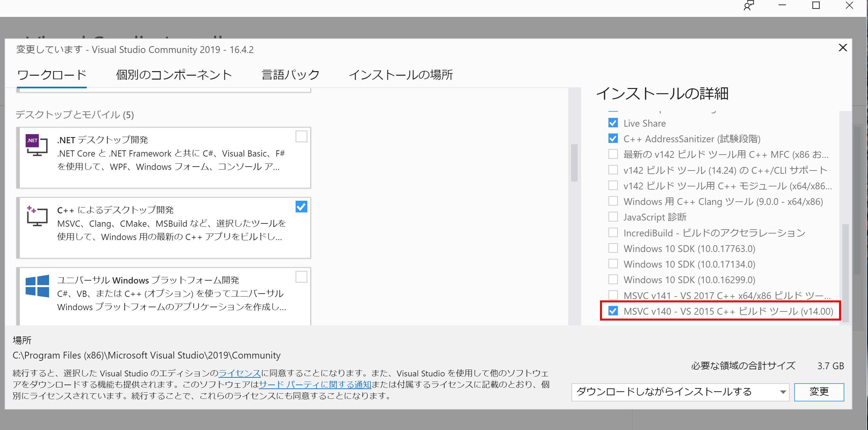Maximize the Visual Studio Installer window

816,6
